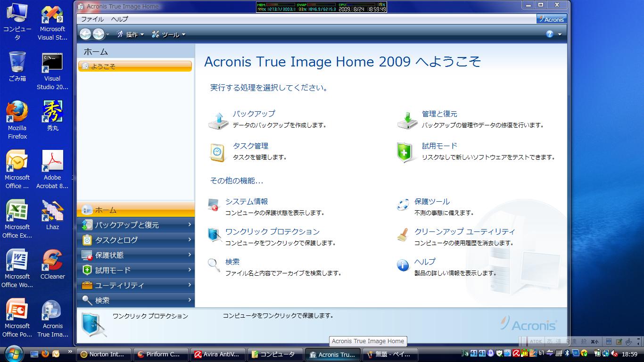
Task: Click the 18:59 taskbar clock
Action: click(x=630, y=354)
